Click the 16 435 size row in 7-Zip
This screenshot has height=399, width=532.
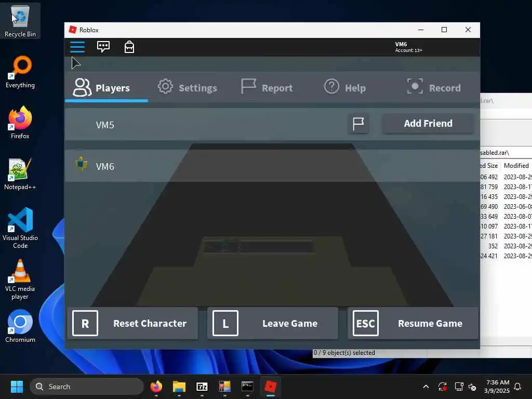coord(506,197)
